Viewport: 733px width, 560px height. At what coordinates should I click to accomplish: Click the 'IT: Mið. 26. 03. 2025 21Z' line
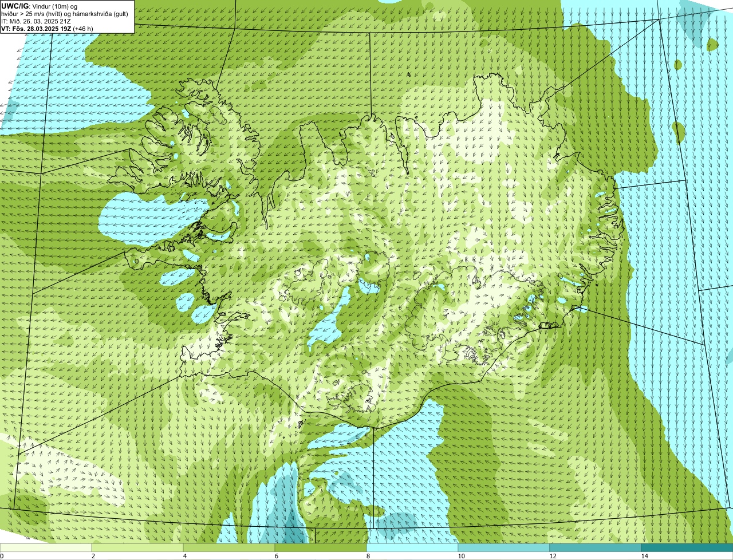(x=36, y=21)
